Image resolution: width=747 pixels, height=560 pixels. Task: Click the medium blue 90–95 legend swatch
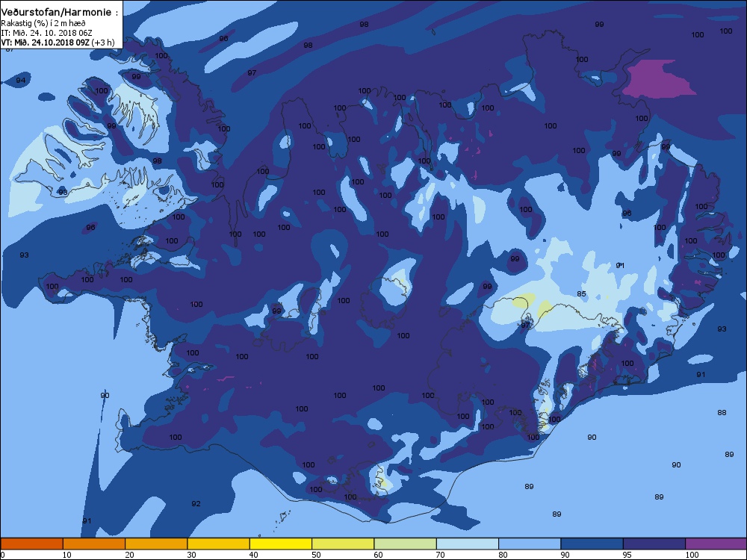pyautogui.click(x=592, y=544)
